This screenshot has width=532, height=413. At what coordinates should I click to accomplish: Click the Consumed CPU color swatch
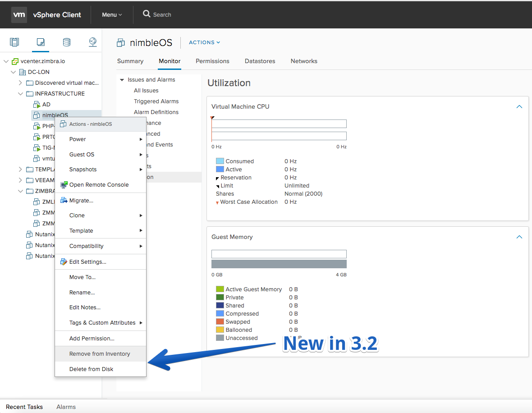coord(220,161)
